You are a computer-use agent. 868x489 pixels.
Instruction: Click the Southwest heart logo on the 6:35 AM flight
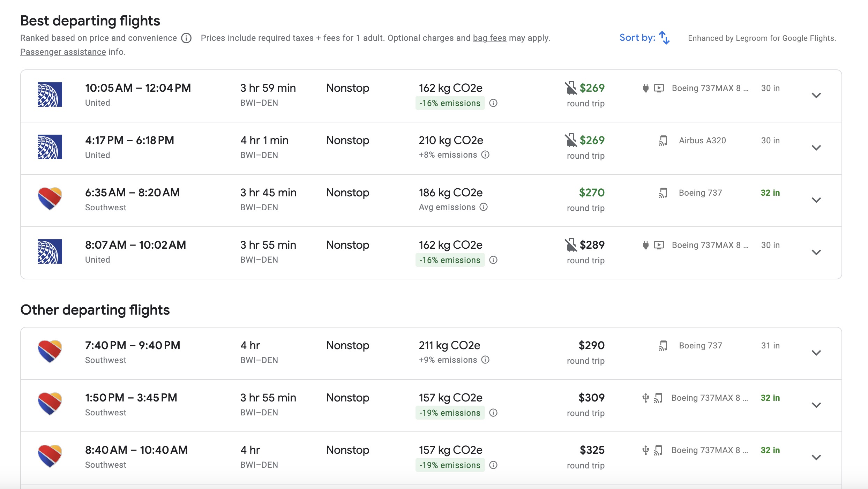coord(50,199)
